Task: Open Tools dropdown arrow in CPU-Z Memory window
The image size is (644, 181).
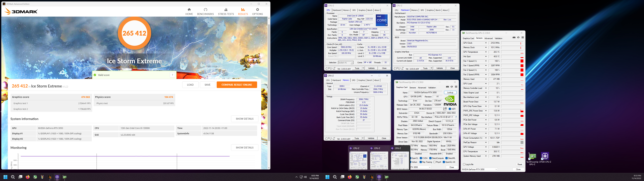Action: tap(362, 138)
